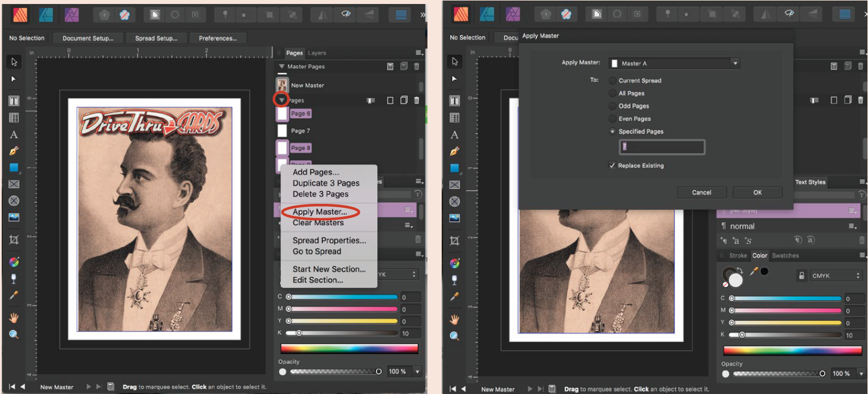Choose the Picture Frame tool in the left window
Screen dimensions: 868x394
[14, 184]
